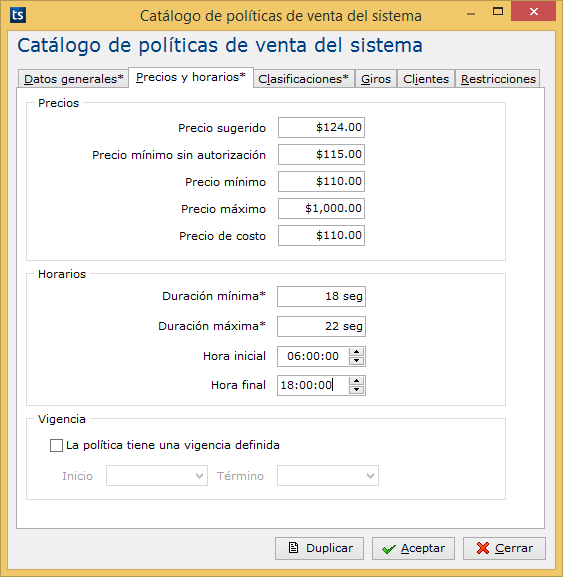
Task: Switch to the Datos generales tab
Action: point(73,79)
